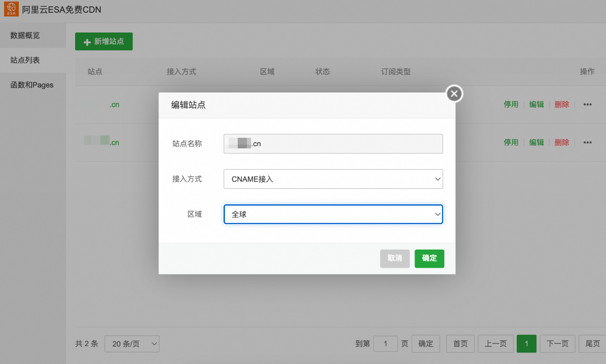Click pagination 确定 jump button
This screenshot has width=606, height=364.
(426, 344)
